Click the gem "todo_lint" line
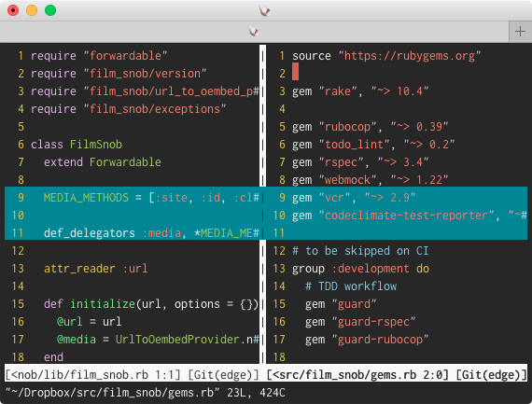Image resolution: width=532 pixels, height=404 pixels. (373, 145)
